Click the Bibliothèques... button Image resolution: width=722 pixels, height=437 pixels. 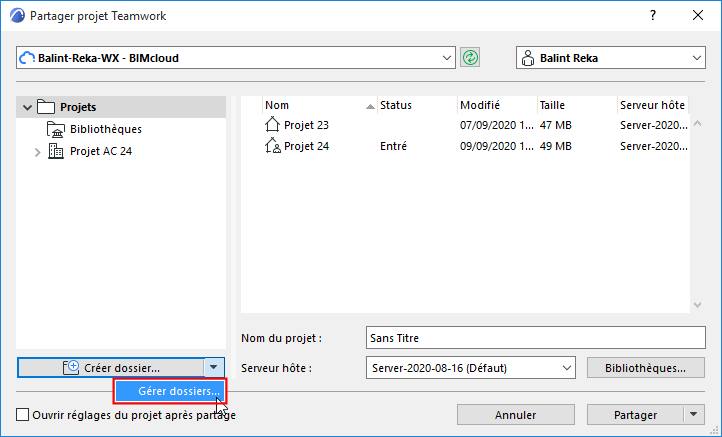[646, 368]
